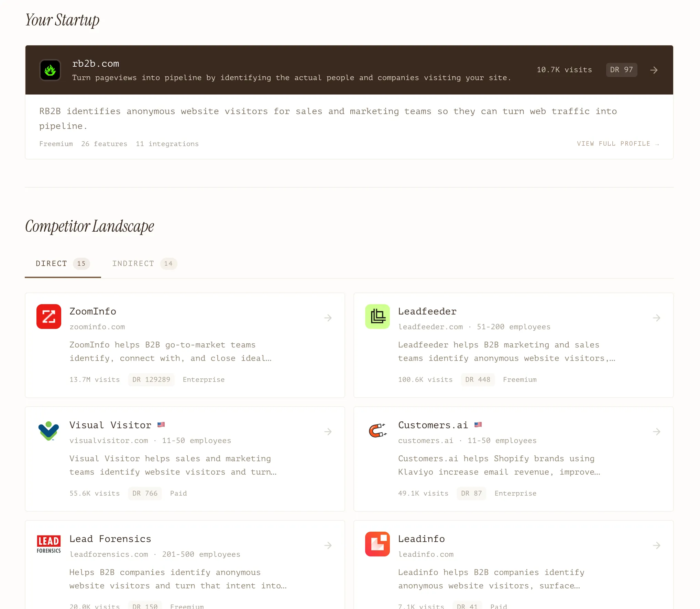Viewport: 700px width, 609px height.
Task: Click the 10.7K visits stat in header
Action: 564,69
